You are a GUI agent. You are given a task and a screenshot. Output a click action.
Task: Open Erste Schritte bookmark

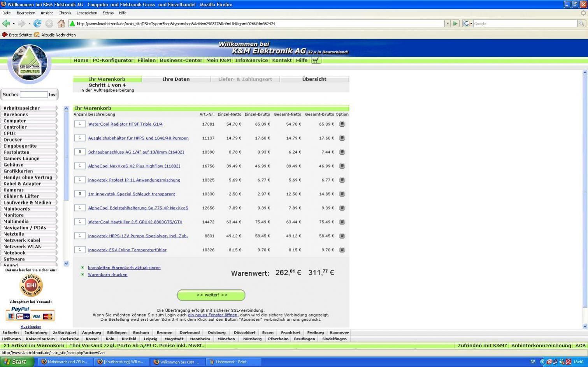click(17, 35)
